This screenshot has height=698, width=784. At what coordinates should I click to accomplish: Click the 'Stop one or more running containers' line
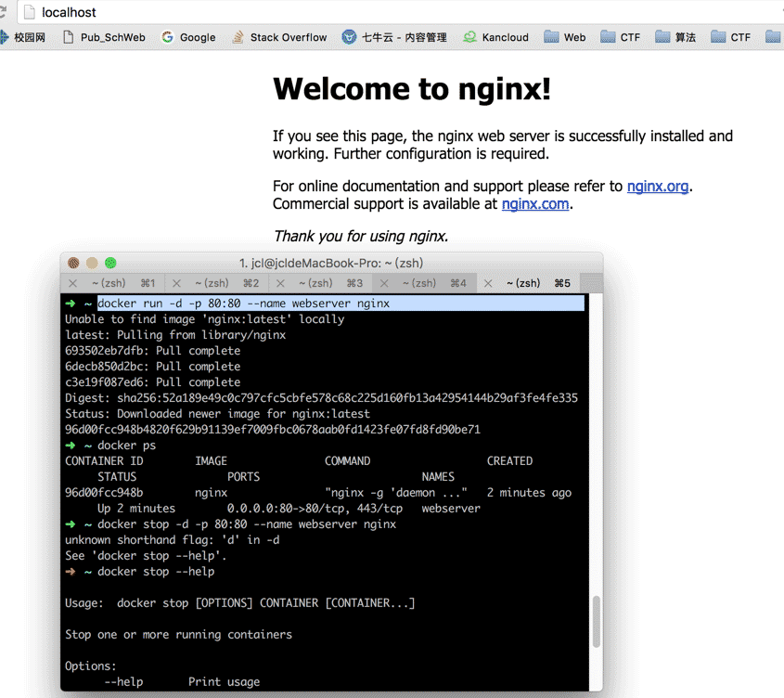pyautogui.click(x=178, y=635)
